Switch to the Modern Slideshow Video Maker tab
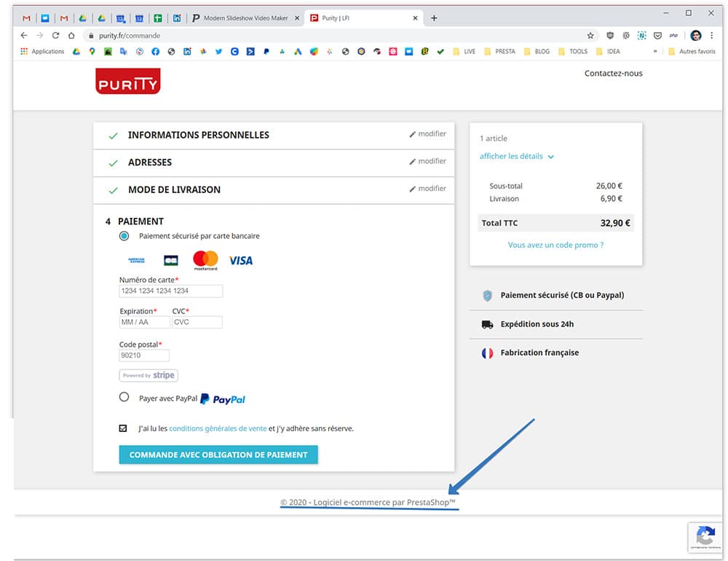This screenshot has width=728, height=561. (x=245, y=18)
